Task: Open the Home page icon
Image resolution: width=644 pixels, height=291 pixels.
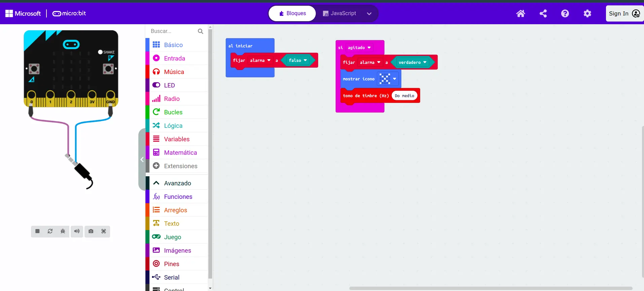Action: click(520, 13)
